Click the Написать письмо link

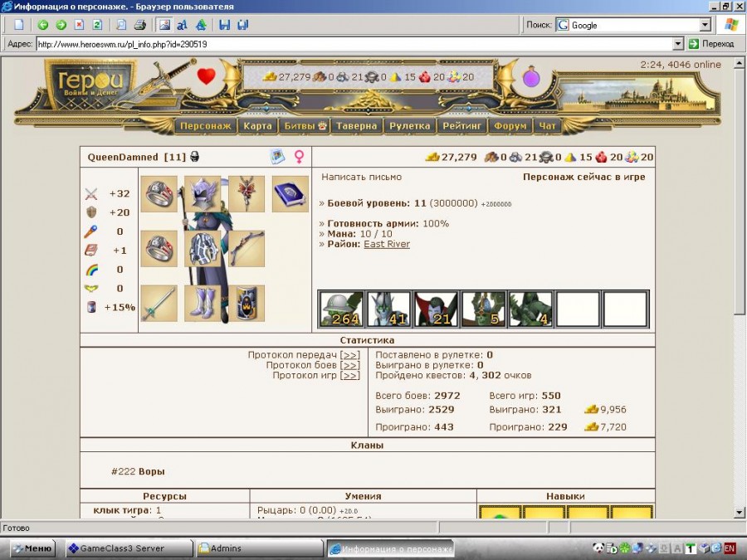[362, 177]
